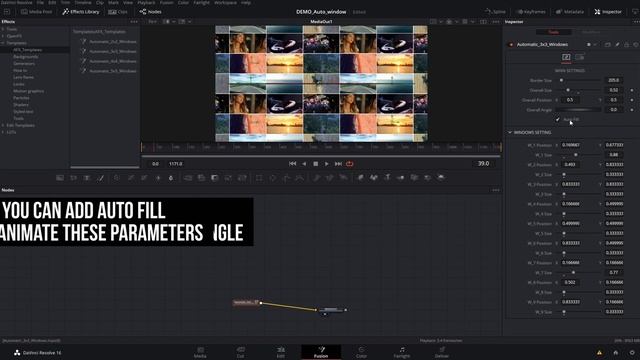Add a Merge 3D node from the toolbar

click(401, 178)
